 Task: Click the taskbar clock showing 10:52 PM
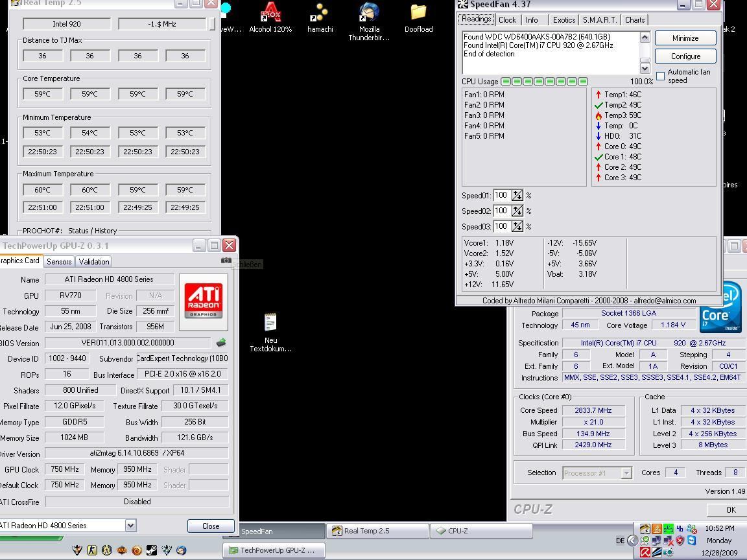(x=719, y=528)
